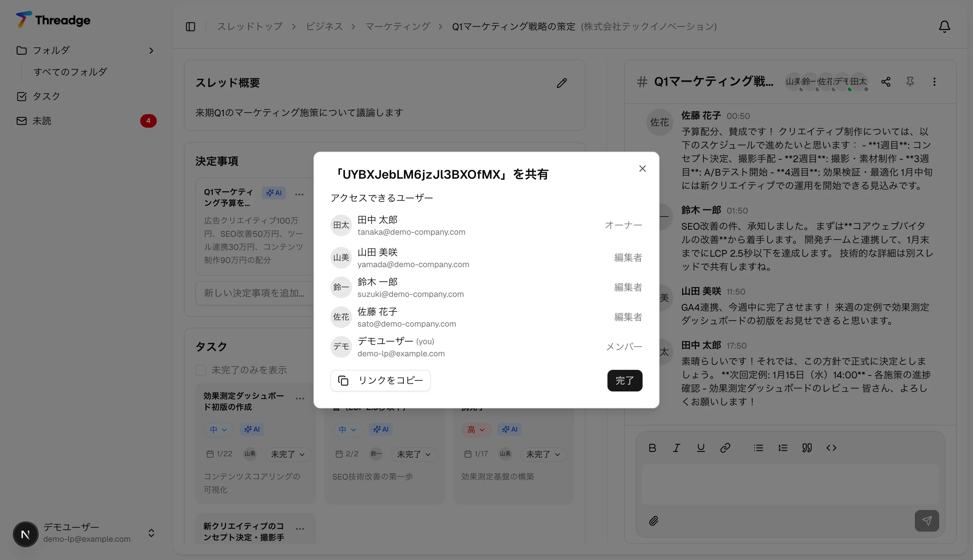Click the code block icon in editor
The width and height of the screenshot is (973, 560).
[x=831, y=448]
